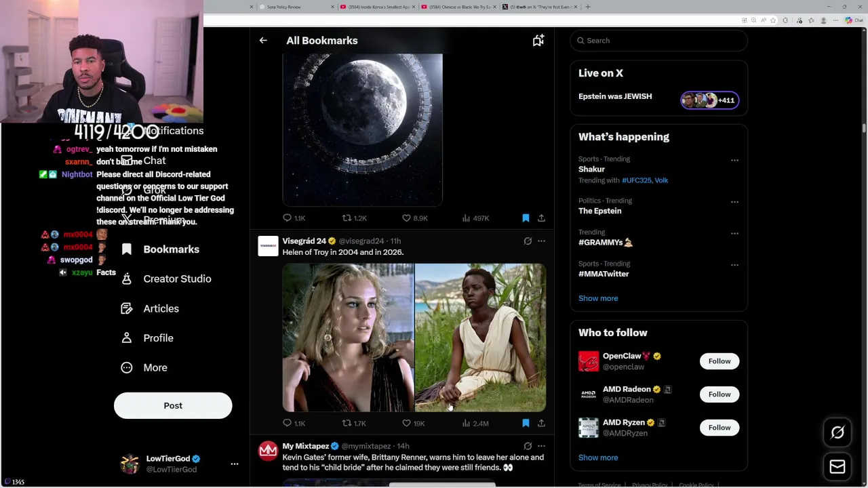Open the Bookmarks sidebar item

click(x=160, y=249)
